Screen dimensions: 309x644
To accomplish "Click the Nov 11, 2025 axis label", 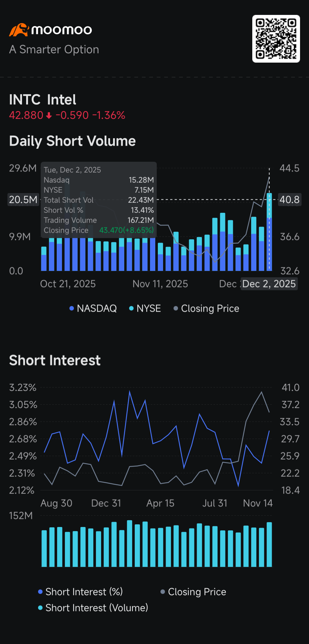I will (160, 284).
